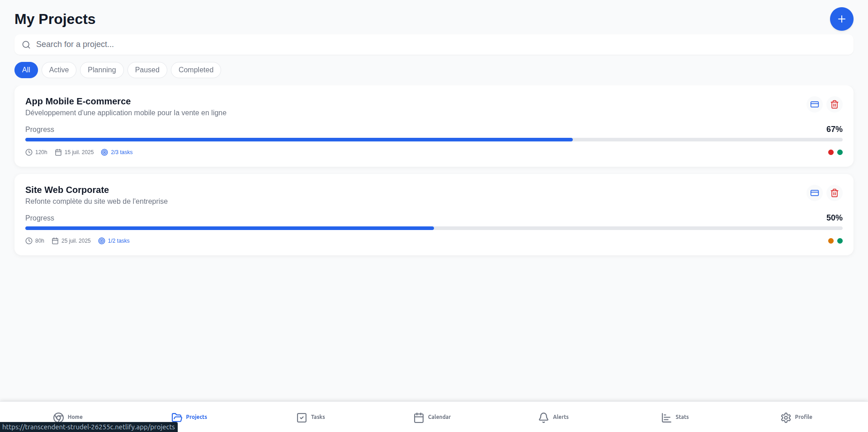The image size is (868, 432).
Task: Open card icon for Site Web Corporate
Action: [814, 193]
